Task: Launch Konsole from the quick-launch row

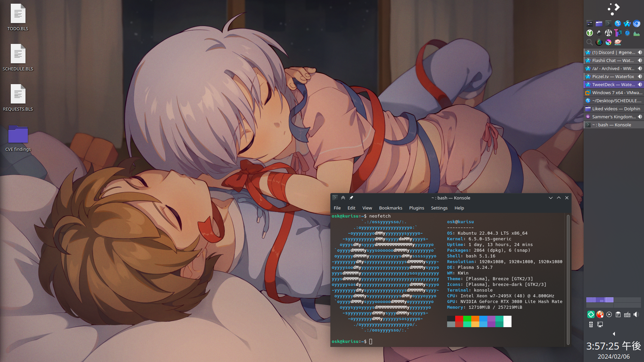Action: pos(608,23)
